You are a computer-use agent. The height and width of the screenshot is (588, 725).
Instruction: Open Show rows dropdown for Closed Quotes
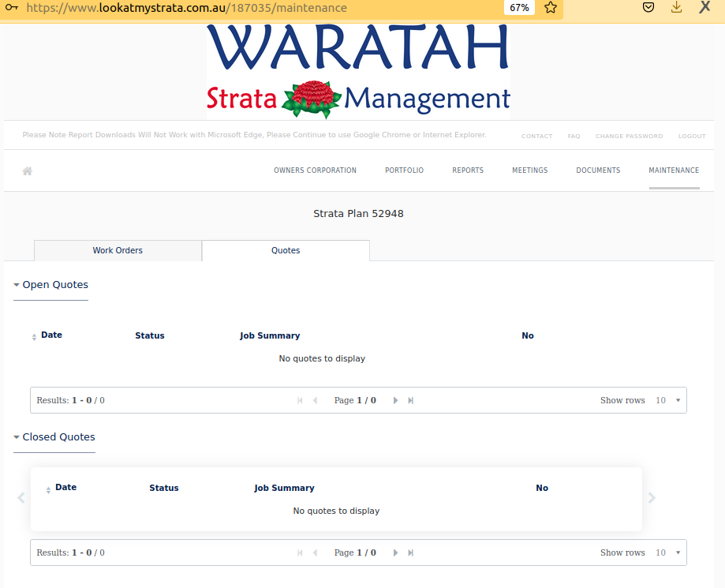point(668,552)
